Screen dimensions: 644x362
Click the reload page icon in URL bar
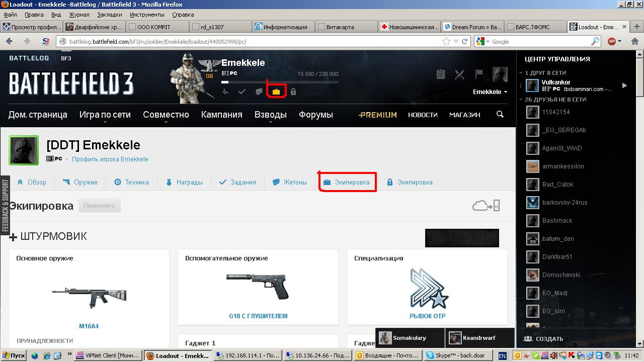[x=464, y=41]
